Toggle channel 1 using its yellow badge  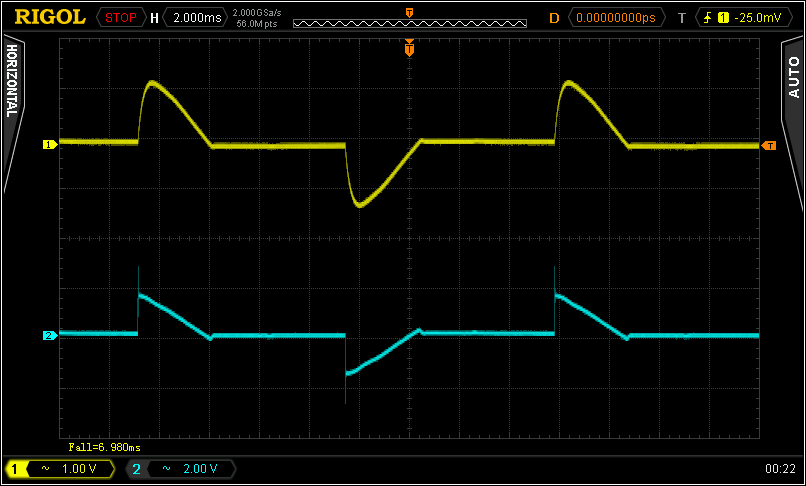click(17, 468)
